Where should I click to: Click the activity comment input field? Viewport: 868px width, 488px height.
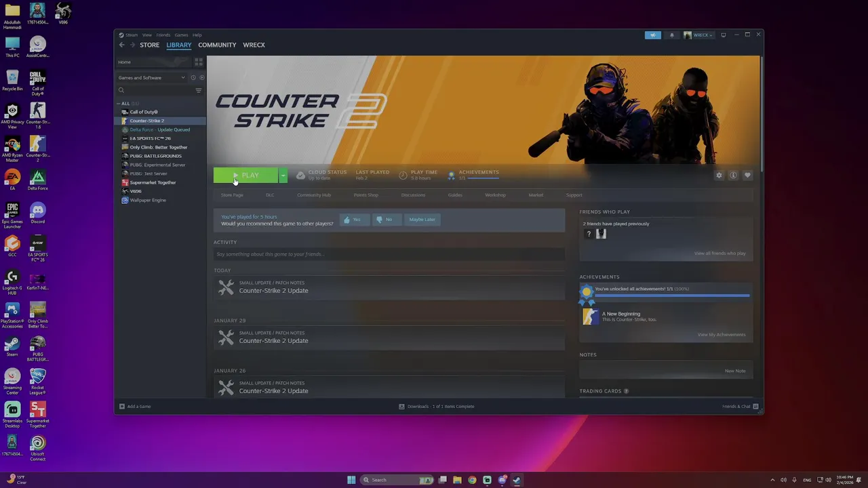coord(389,254)
